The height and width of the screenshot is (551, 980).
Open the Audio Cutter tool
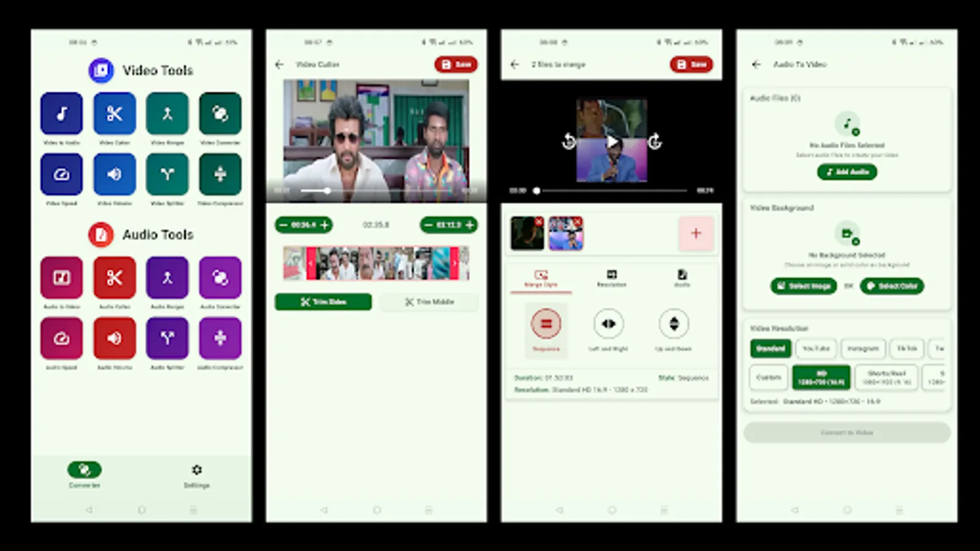(114, 277)
